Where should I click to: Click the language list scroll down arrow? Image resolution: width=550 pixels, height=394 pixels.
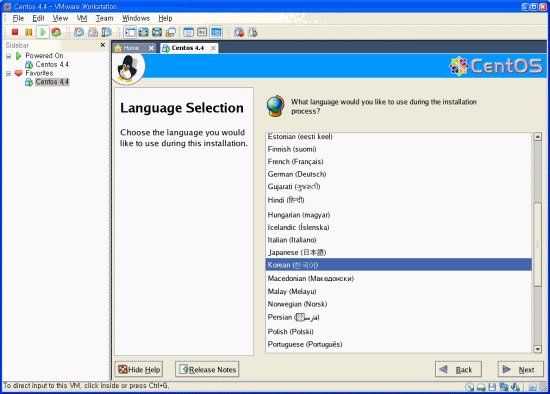coord(537,349)
